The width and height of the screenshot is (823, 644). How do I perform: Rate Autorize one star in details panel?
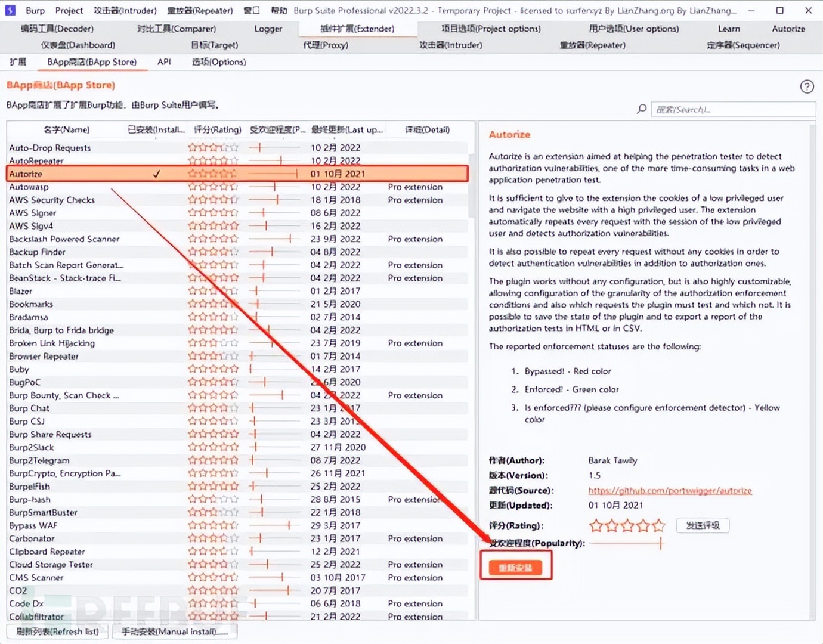click(596, 525)
